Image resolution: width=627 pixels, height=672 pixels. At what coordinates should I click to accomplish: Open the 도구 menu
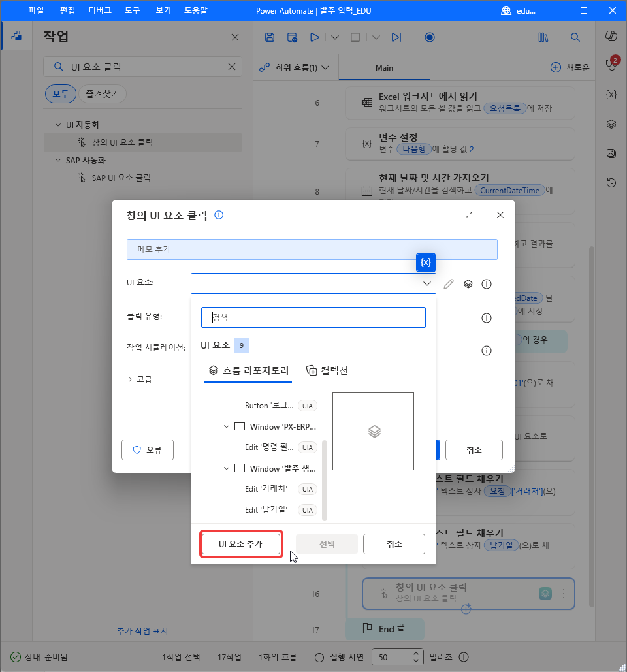pos(133,10)
